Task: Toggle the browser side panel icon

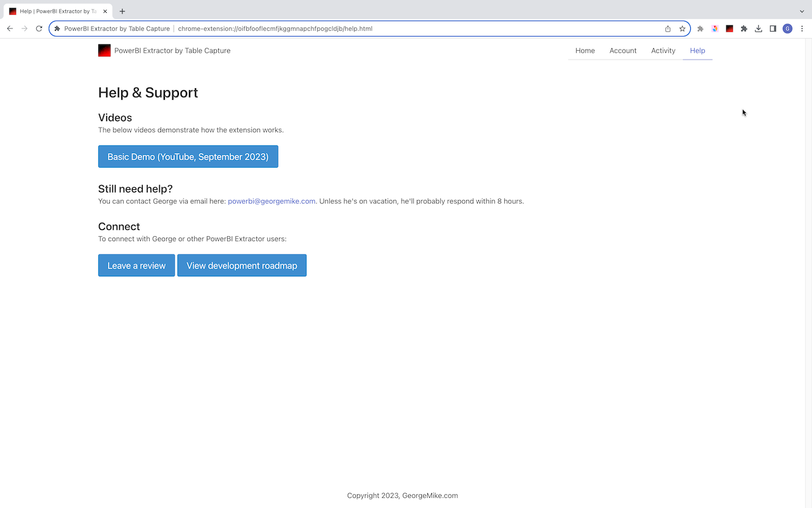Action: [773, 29]
